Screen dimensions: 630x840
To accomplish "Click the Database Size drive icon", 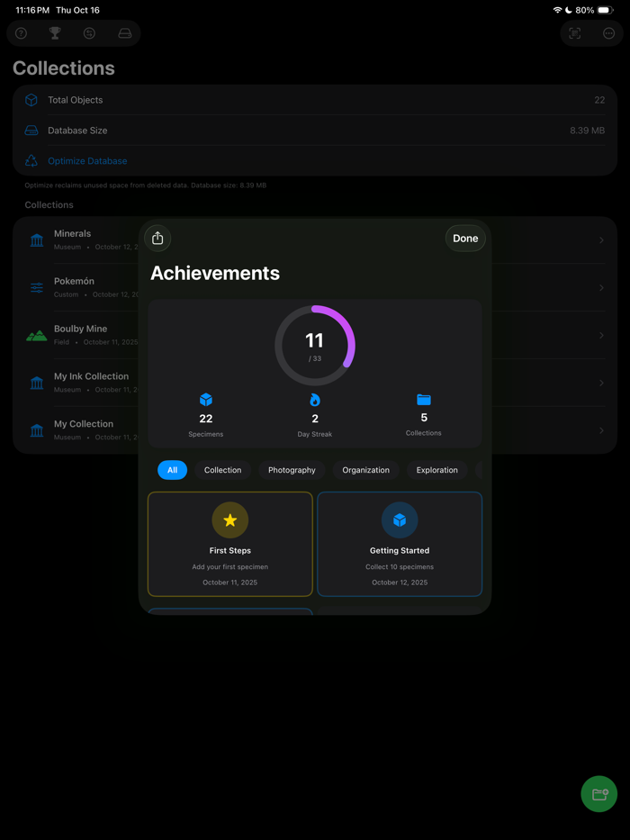I will [31, 131].
